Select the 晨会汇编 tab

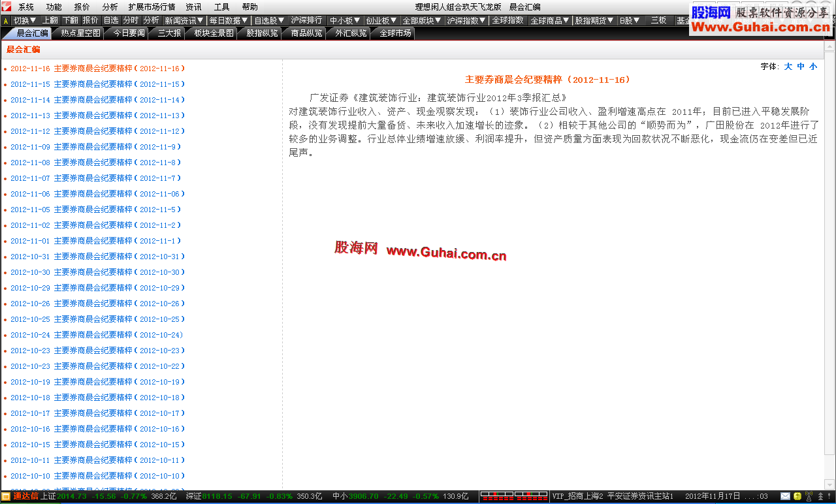tap(31, 33)
